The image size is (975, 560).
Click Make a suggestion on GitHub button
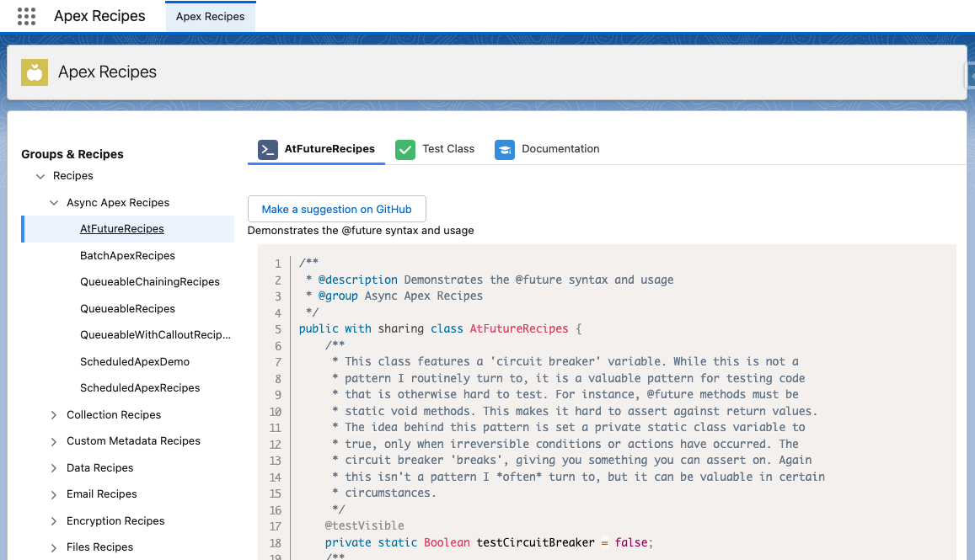coord(337,209)
